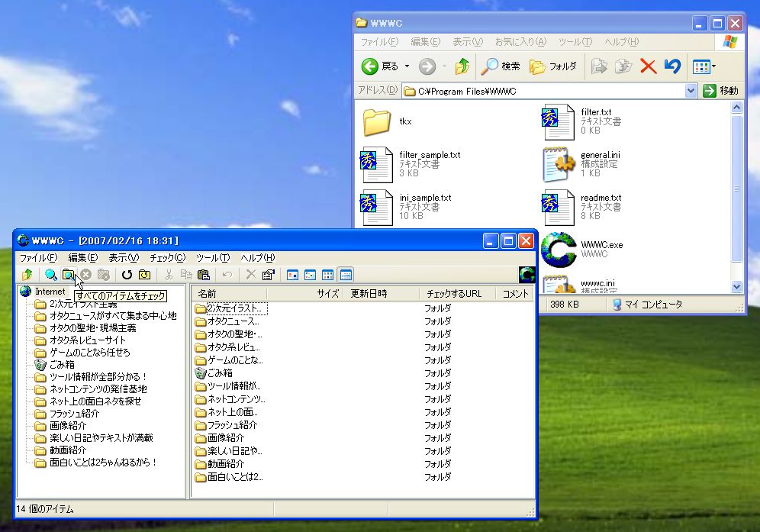The width and height of the screenshot is (760, 532).
Task: Click the Check all items toolbar icon
Action: (x=69, y=275)
